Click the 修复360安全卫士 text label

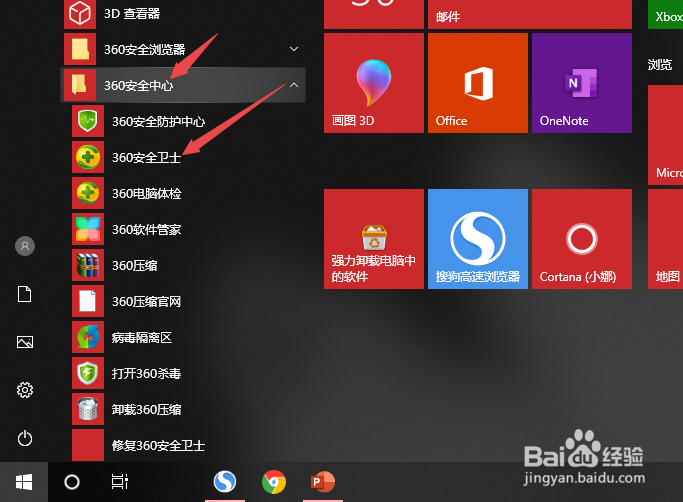coord(158,446)
